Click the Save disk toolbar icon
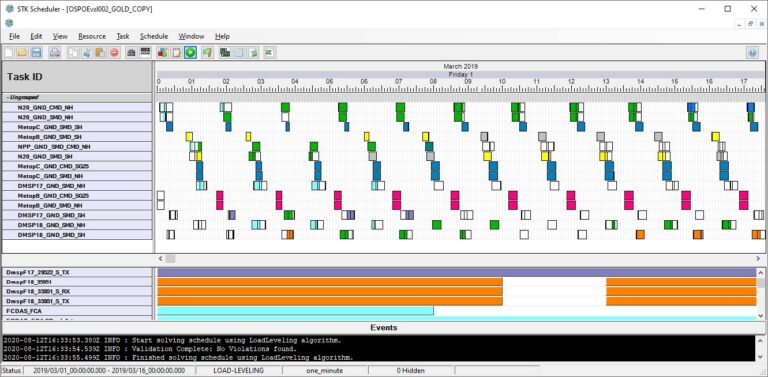The image size is (768, 377). 36,52
